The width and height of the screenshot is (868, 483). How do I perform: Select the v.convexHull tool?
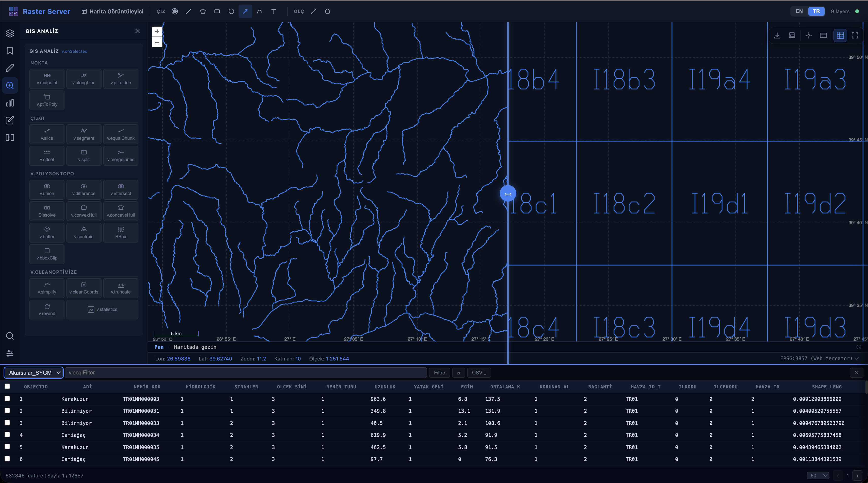(x=84, y=211)
